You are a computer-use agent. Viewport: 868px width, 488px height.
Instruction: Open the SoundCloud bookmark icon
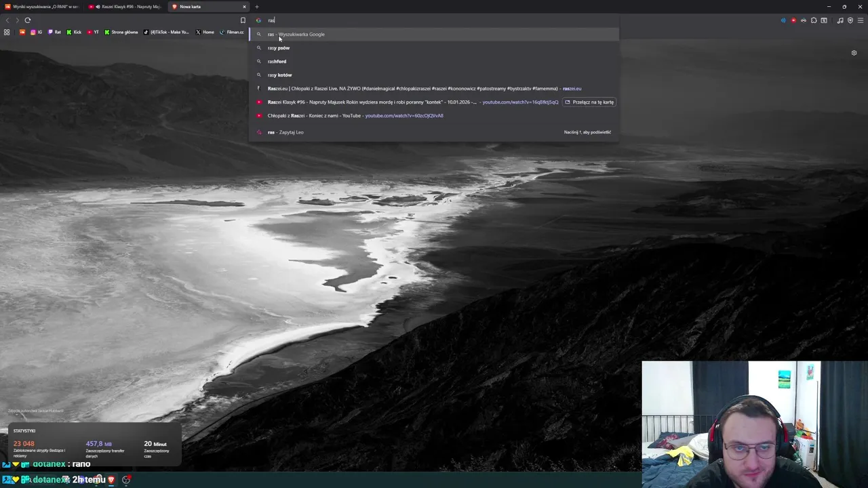click(x=22, y=32)
